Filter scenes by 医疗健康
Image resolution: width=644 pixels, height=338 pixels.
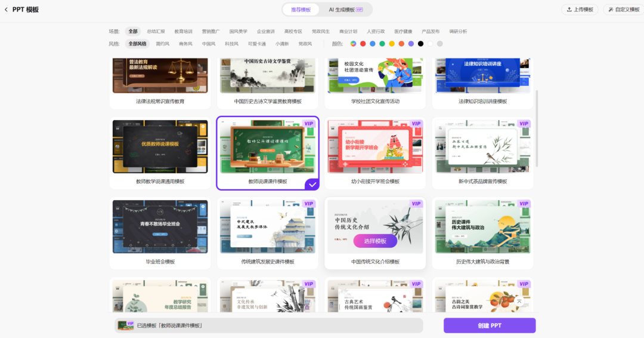point(403,31)
